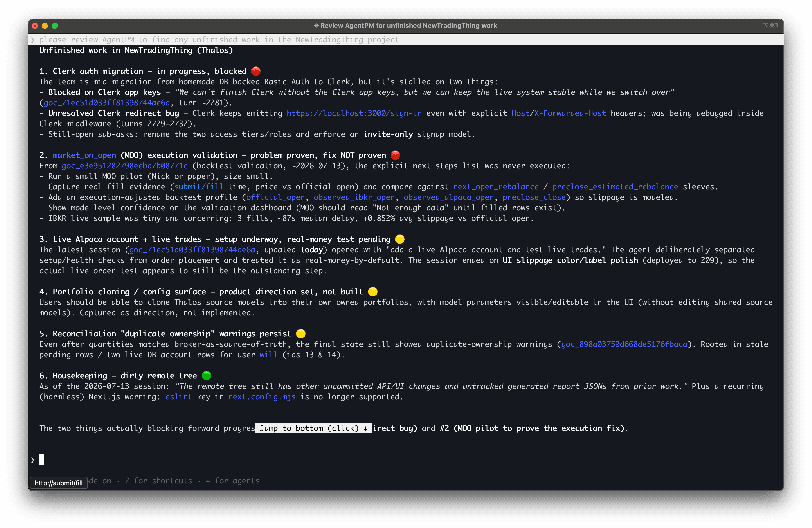The height and width of the screenshot is (528, 812).
Task: Open the https://localhost:3000/sign-in link
Action: [354, 113]
